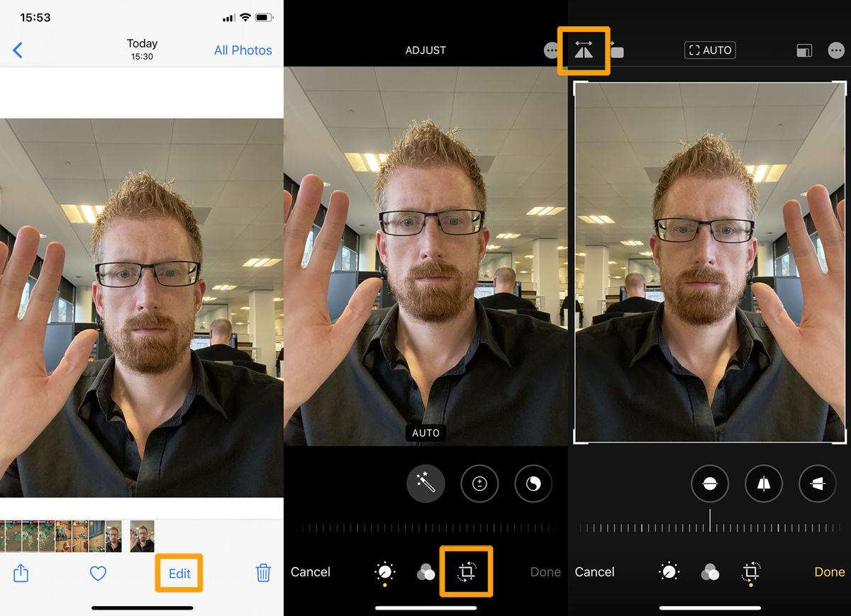Select the flip horizontal tool
Viewport: 851px width, 616px height.
583,50
